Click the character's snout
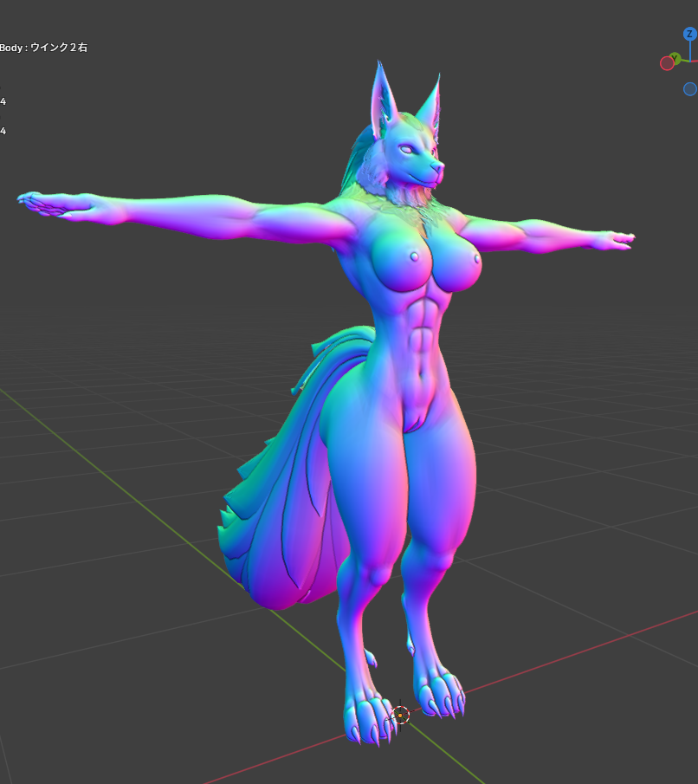Image resolution: width=698 pixels, height=784 pixels. pyautogui.click(x=433, y=166)
